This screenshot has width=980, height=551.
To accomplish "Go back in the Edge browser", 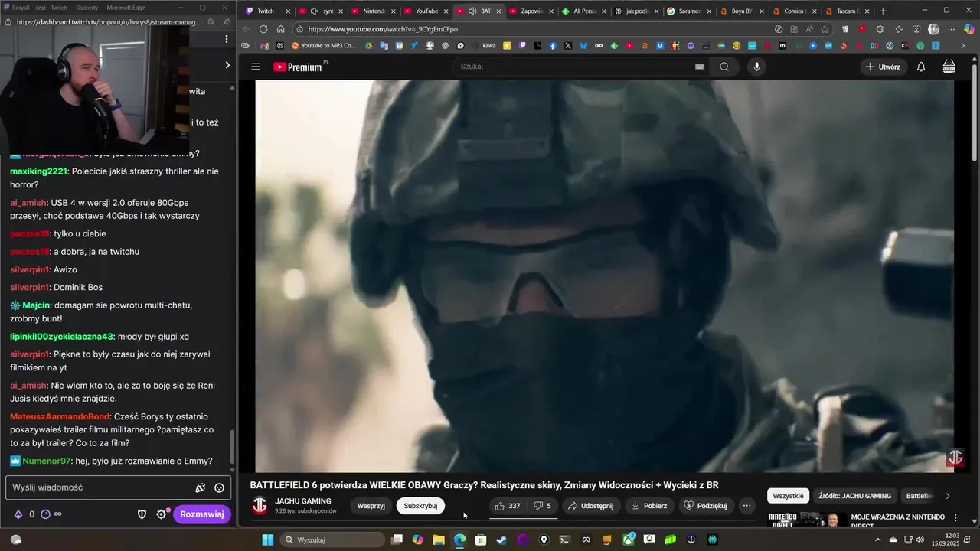I will [x=246, y=29].
